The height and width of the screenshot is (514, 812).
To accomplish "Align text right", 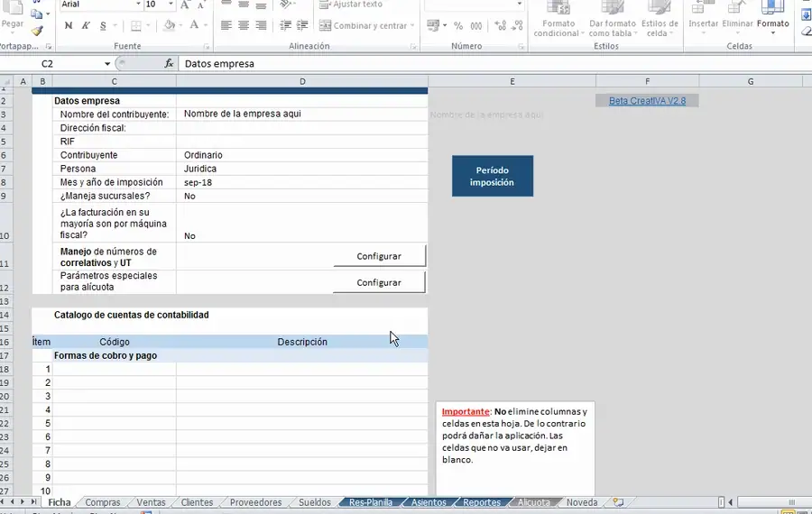I will click(261, 25).
